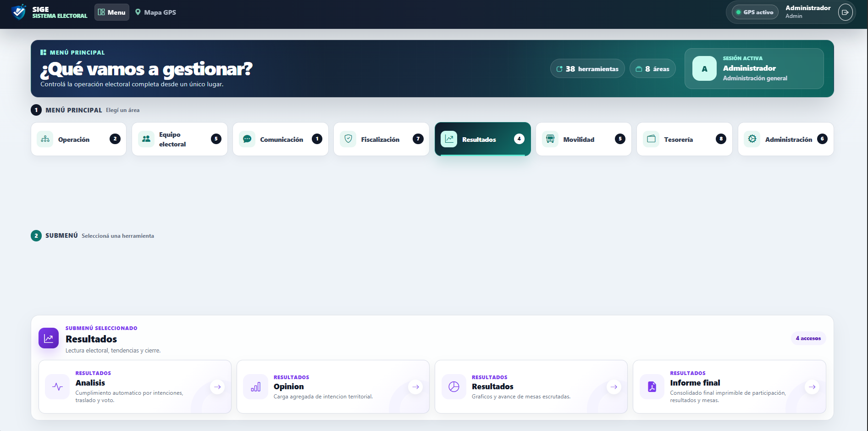Click 'Carga agregada de intencion territorial.' text
This screenshot has height=431, width=868.
pyautogui.click(x=323, y=397)
